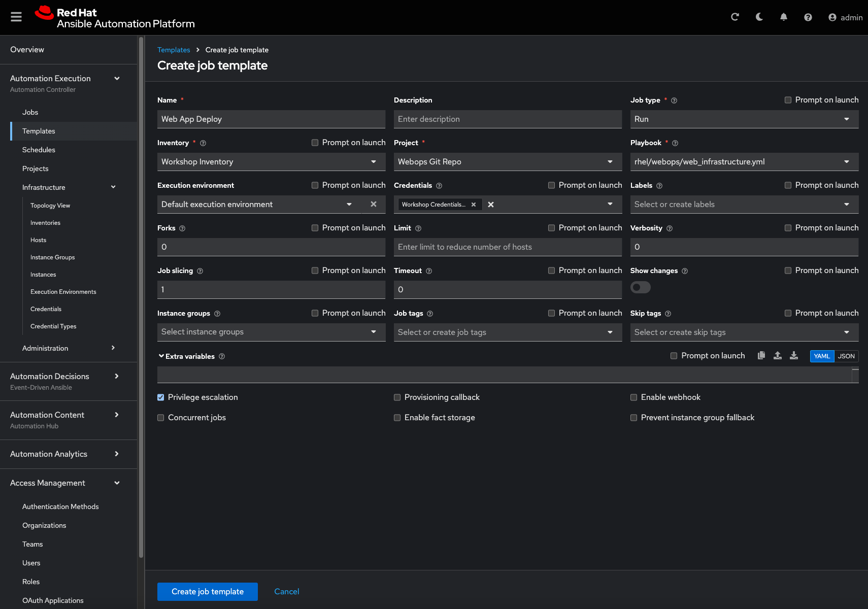Turn on the Show changes switch

[x=640, y=288]
